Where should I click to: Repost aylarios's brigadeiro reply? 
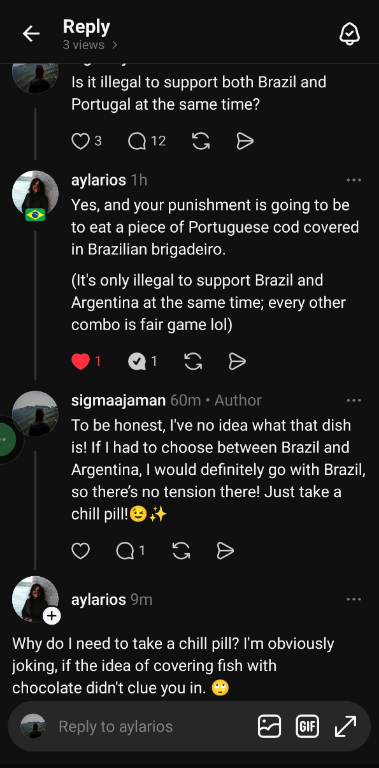(193, 362)
